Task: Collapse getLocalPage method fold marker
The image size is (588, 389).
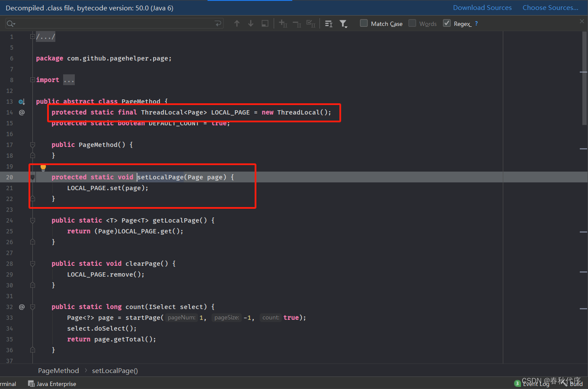Action: tap(32, 220)
